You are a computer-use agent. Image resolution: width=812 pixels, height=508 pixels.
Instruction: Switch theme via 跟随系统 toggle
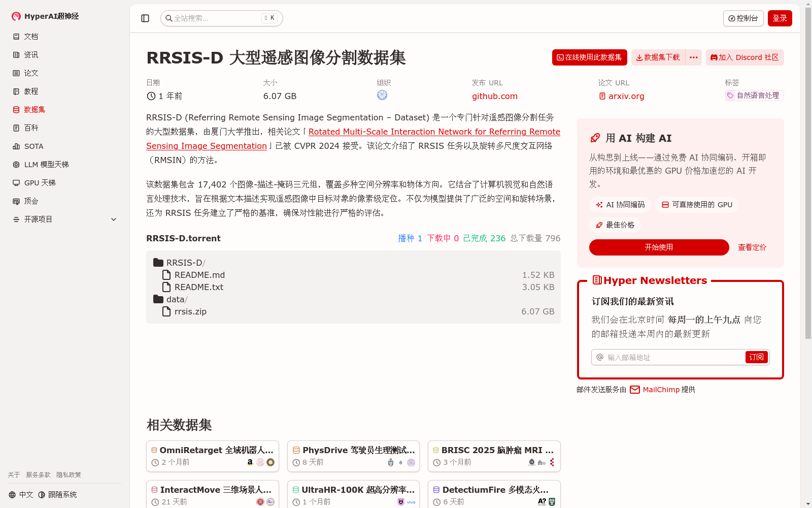coord(57,494)
